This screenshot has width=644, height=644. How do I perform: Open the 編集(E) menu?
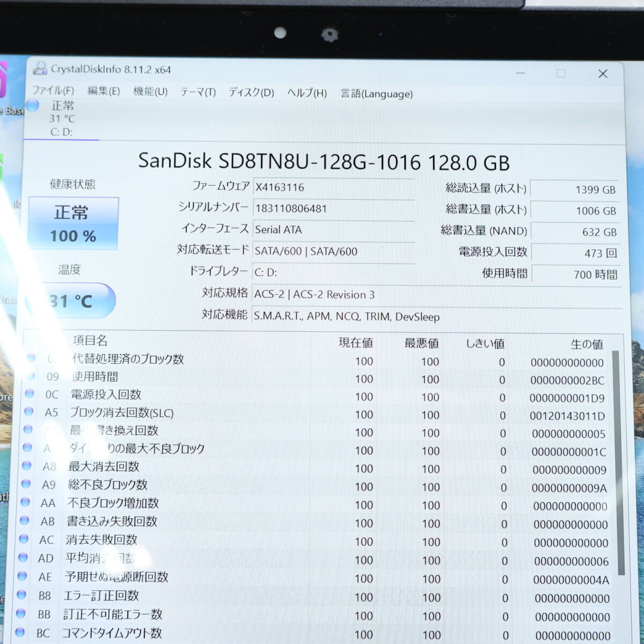[x=104, y=91]
